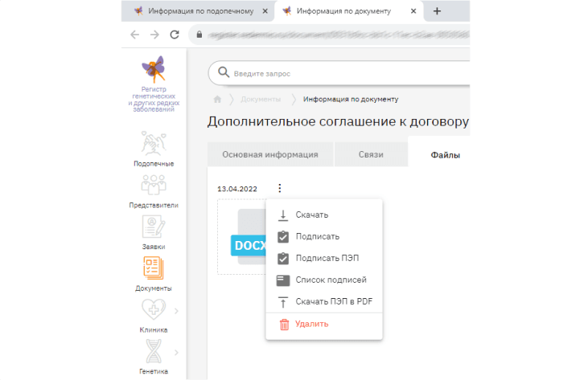Viewport: 588px width, 380px height.
Task: Choose Скачать from the file menu
Action: 324,215
